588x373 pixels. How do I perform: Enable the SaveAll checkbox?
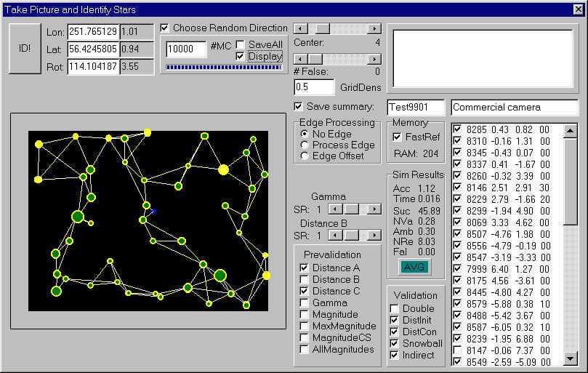(240, 44)
